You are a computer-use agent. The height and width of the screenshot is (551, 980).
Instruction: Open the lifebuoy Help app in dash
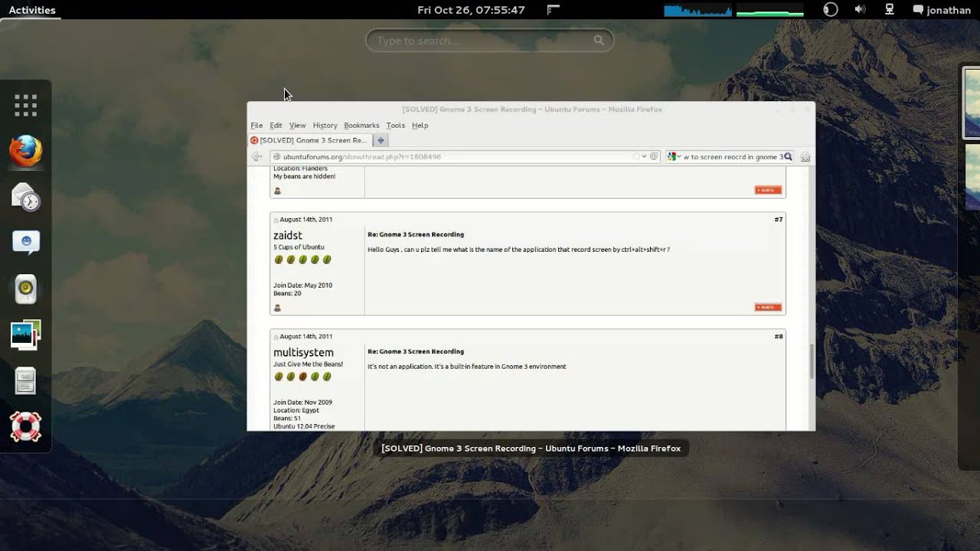[25, 426]
